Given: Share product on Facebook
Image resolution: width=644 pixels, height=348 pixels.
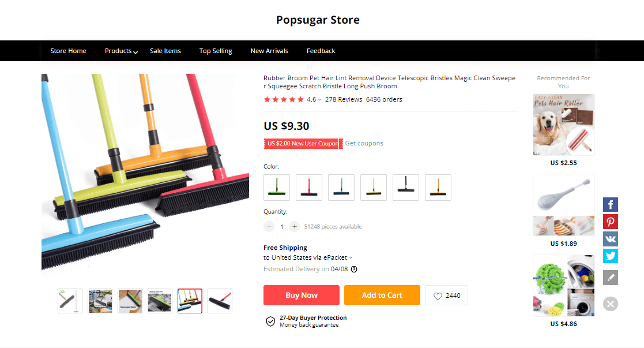Looking at the screenshot, I should [611, 204].
